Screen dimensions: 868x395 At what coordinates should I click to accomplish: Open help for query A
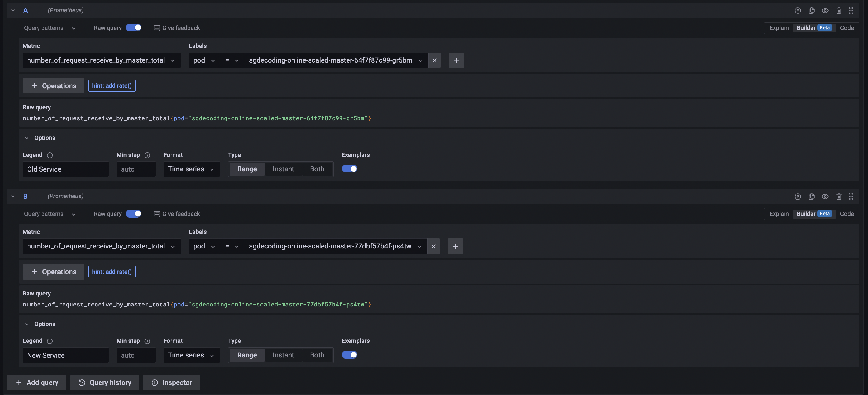[798, 10]
